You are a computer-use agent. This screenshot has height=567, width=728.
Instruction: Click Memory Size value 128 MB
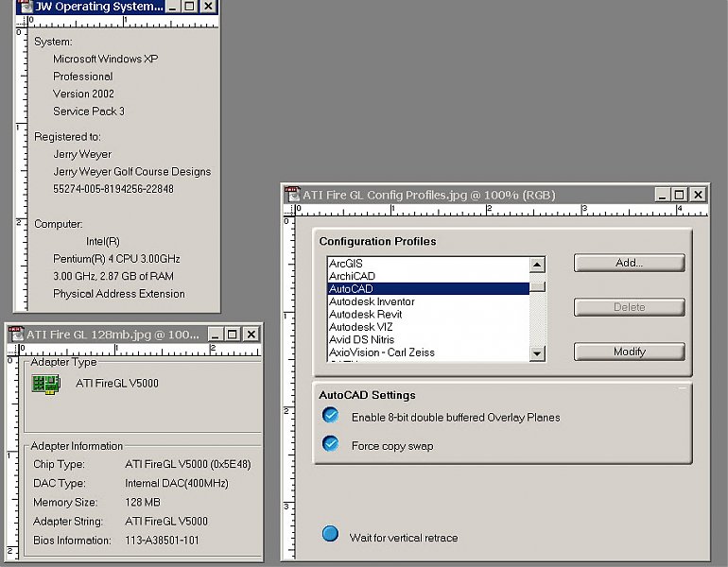click(143, 503)
